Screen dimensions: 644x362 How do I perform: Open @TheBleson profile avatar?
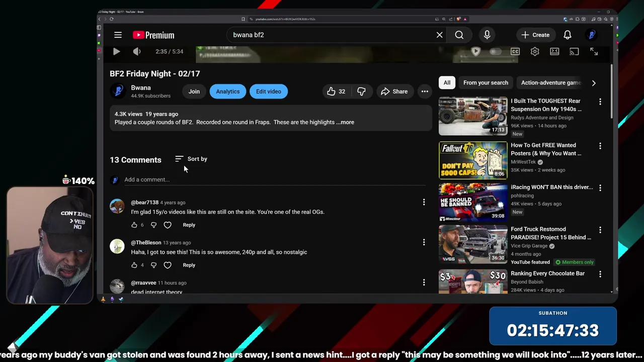point(117,246)
